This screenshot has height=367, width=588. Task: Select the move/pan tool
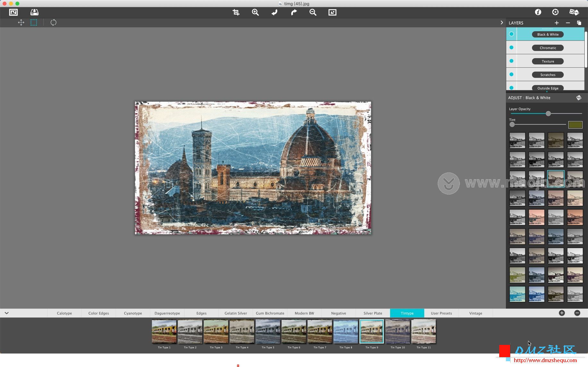coord(21,22)
